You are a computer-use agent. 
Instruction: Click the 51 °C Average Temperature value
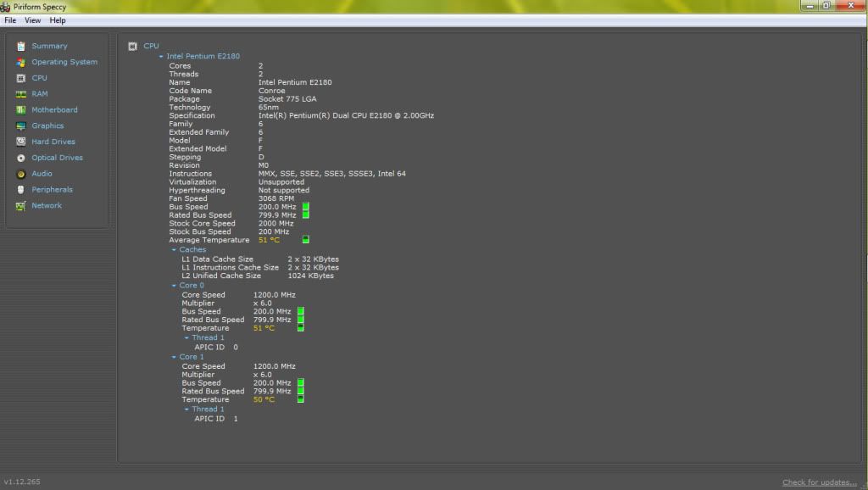269,240
